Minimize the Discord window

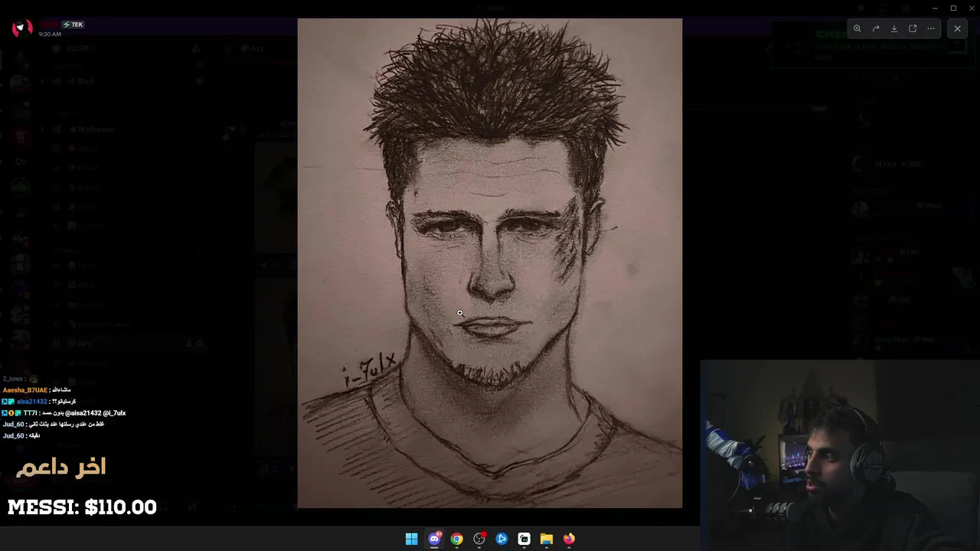point(935,8)
